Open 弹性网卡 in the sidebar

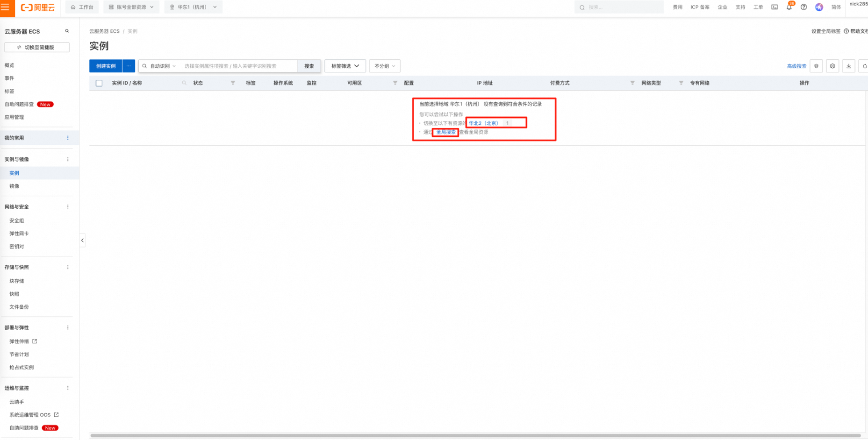point(19,234)
